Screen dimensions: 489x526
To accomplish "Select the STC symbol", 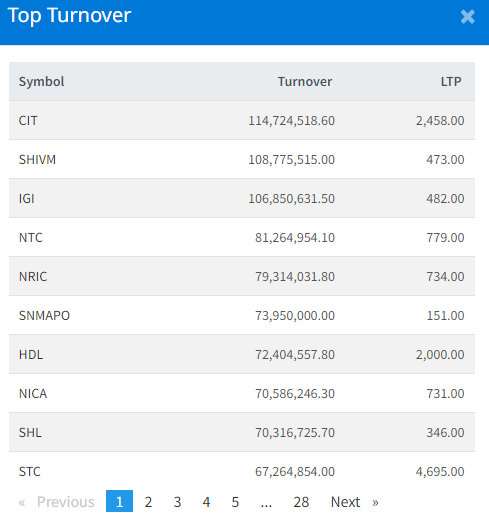I will [30, 471].
